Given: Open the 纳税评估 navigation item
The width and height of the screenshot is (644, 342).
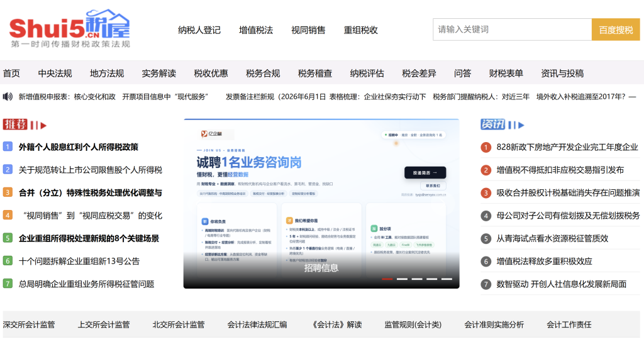Looking at the screenshot, I should 367,74.
